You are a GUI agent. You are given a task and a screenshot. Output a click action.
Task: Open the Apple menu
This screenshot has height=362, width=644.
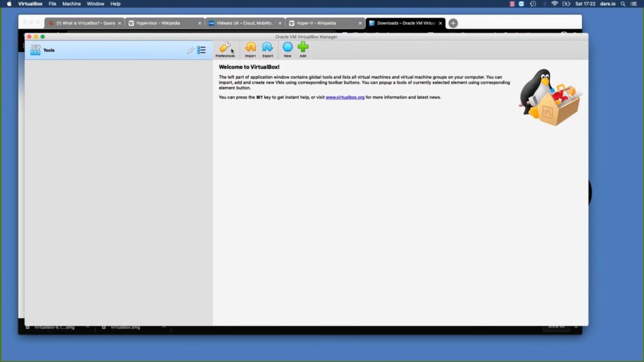[9, 4]
